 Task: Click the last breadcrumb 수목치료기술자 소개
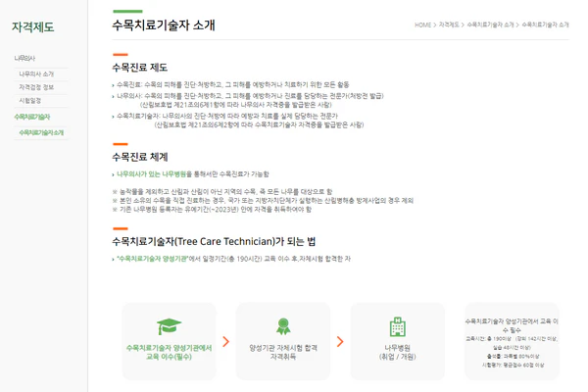pyautogui.click(x=545, y=24)
